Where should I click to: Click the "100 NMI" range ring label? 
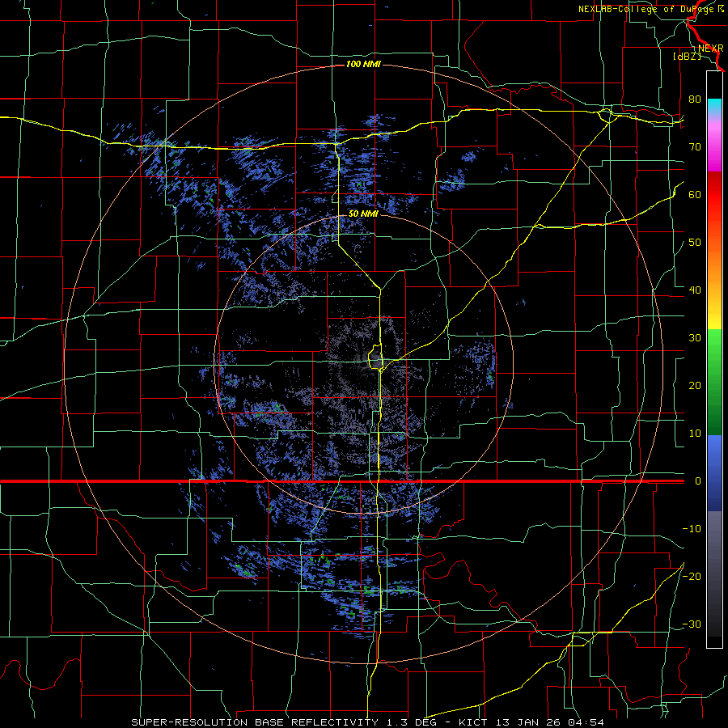[x=363, y=64]
